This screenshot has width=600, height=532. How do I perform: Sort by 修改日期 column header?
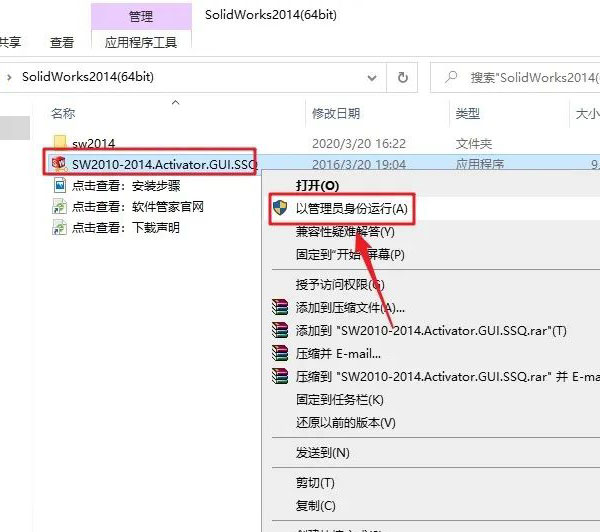pos(336,113)
